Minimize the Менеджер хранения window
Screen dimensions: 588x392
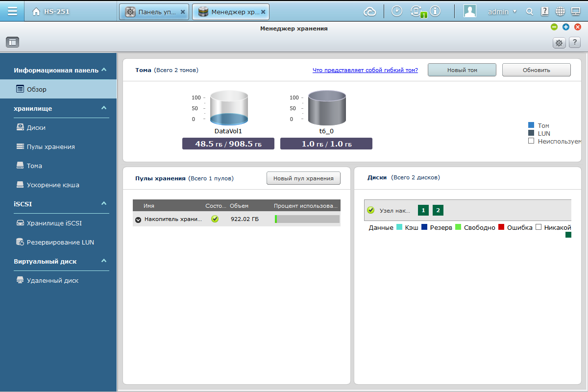point(554,27)
